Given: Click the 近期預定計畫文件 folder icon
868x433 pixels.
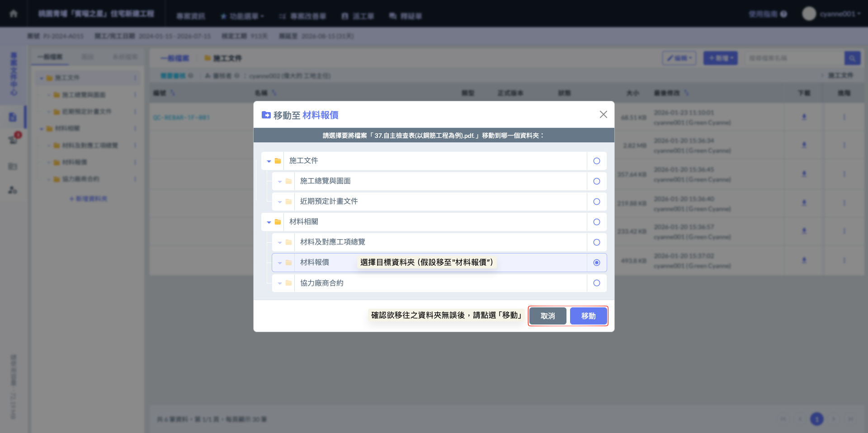Looking at the screenshot, I should click(289, 202).
